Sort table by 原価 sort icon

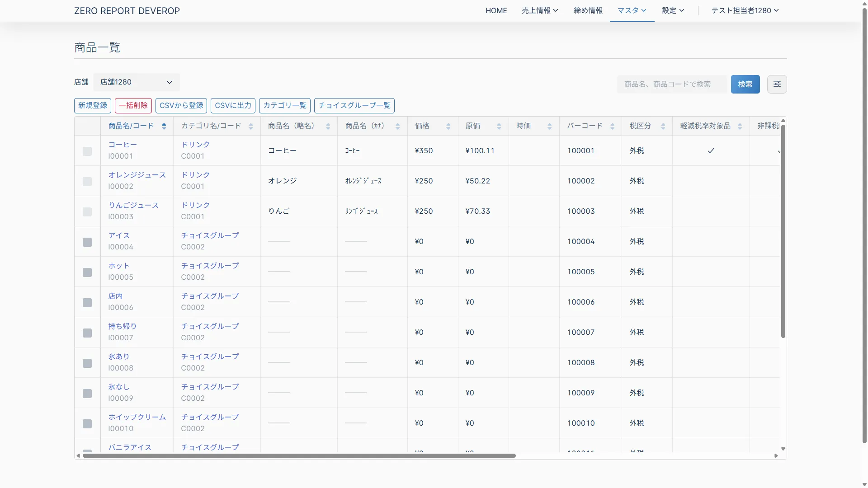pyautogui.click(x=499, y=126)
